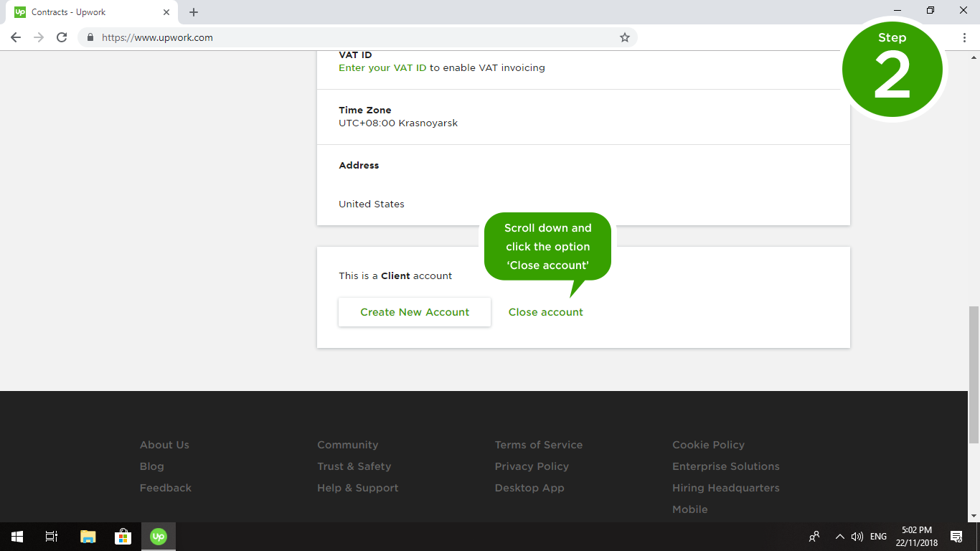Open the volume control in the system tray
This screenshot has height=551, width=980.
click(857, 536)
